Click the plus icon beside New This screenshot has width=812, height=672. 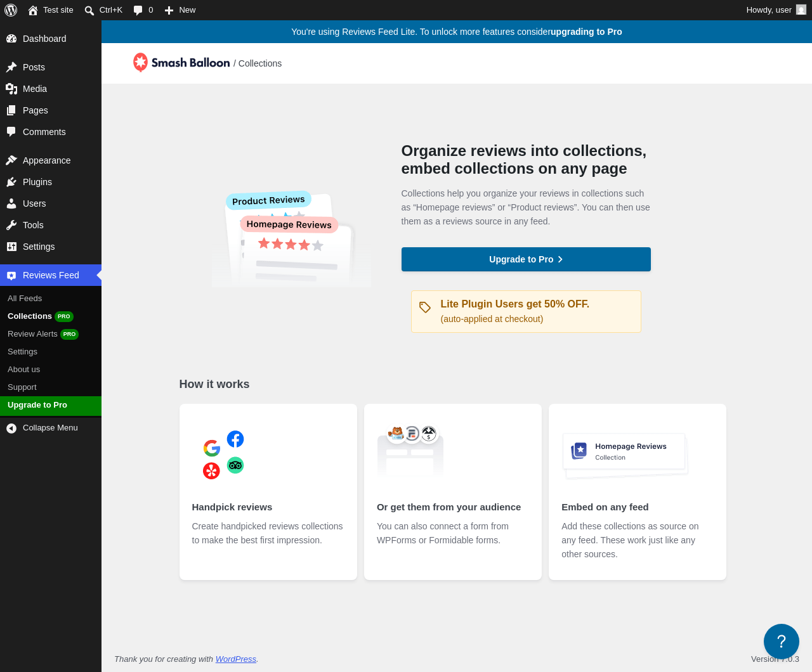[169, 10]
